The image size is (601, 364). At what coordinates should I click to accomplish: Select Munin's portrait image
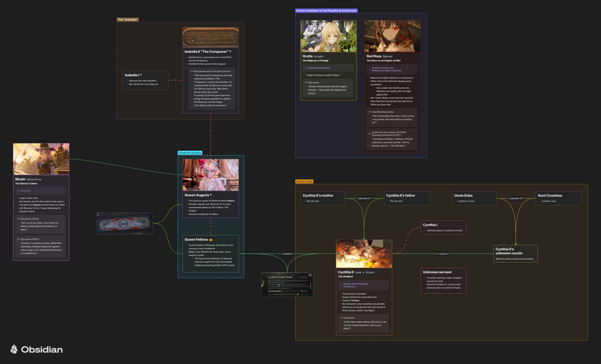[x=41, y=159]
